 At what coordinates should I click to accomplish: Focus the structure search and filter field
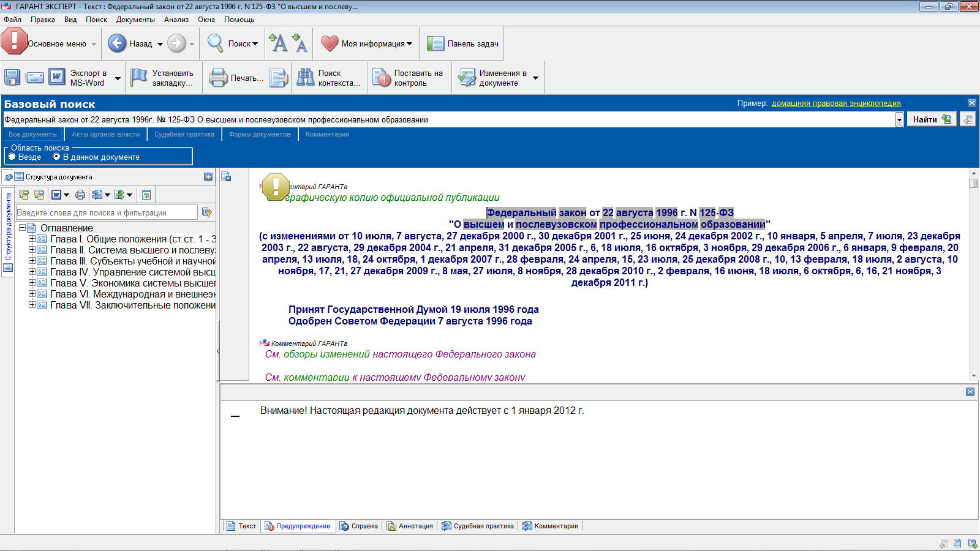click(107, 212)
